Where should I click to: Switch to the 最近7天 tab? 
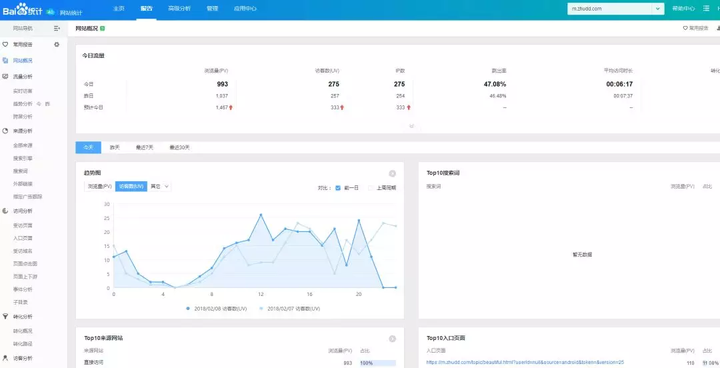144,147
